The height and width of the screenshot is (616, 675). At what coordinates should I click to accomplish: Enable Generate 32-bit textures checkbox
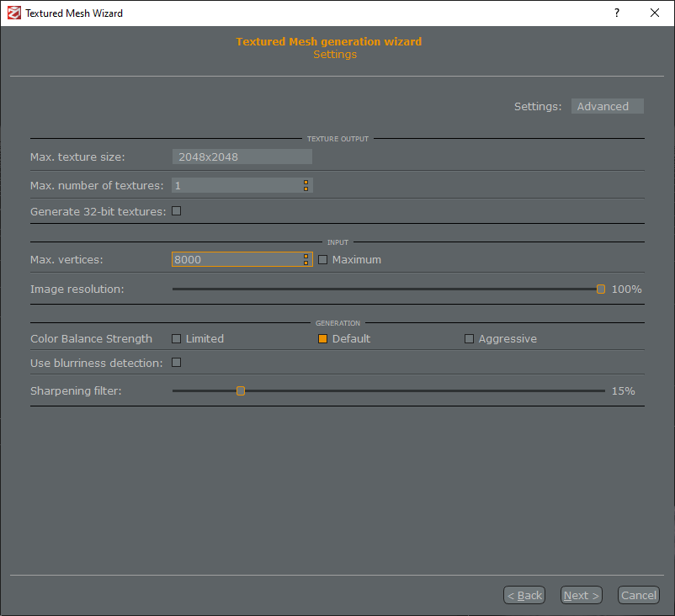[177, 211]
